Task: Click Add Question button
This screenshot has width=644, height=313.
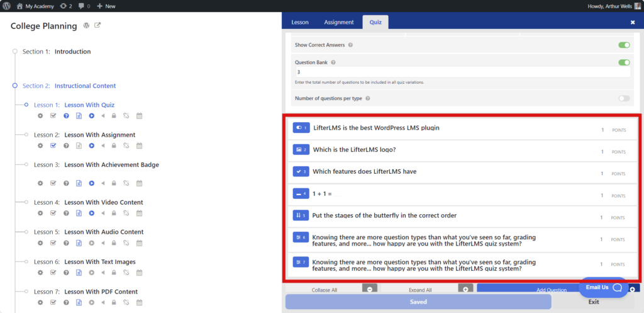Action: 551,290
